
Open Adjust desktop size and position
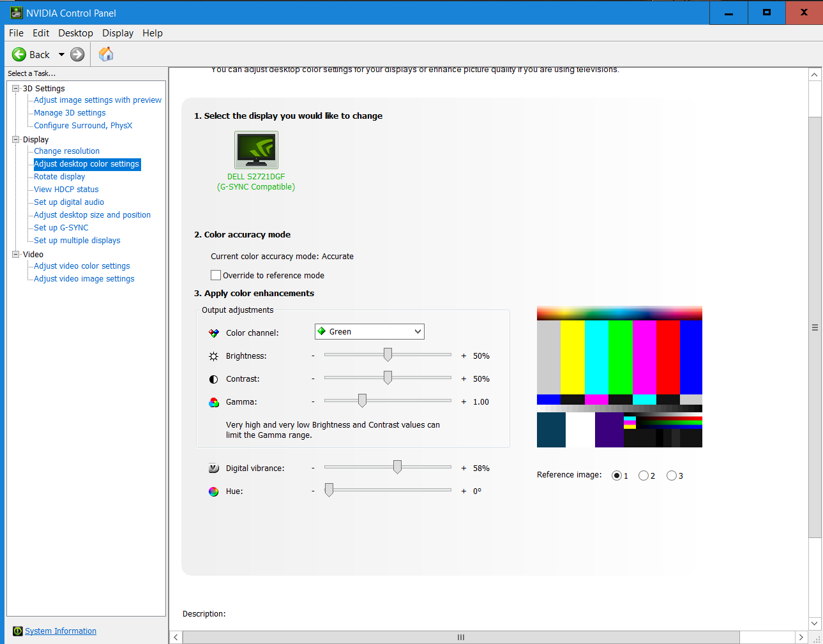tap(93, 215)
